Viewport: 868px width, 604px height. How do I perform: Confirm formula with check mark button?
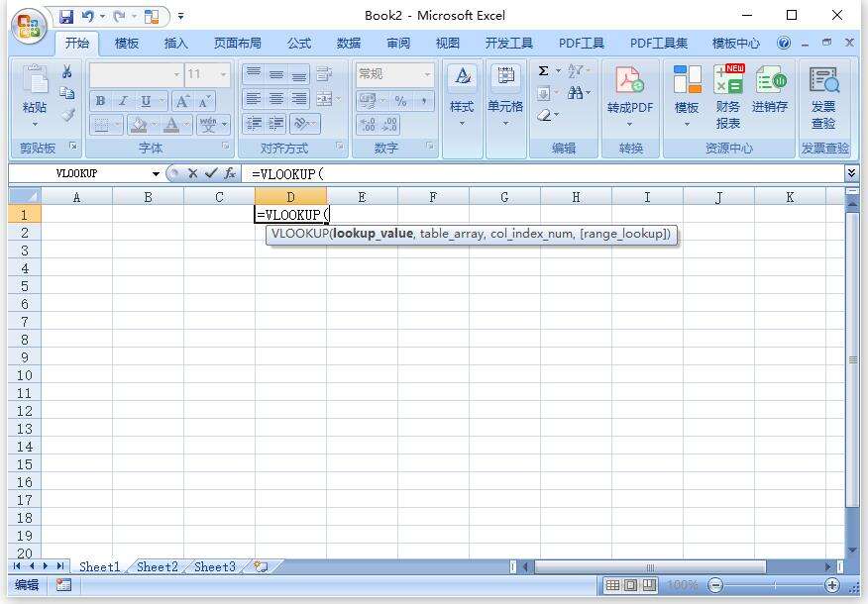[211, 173]
